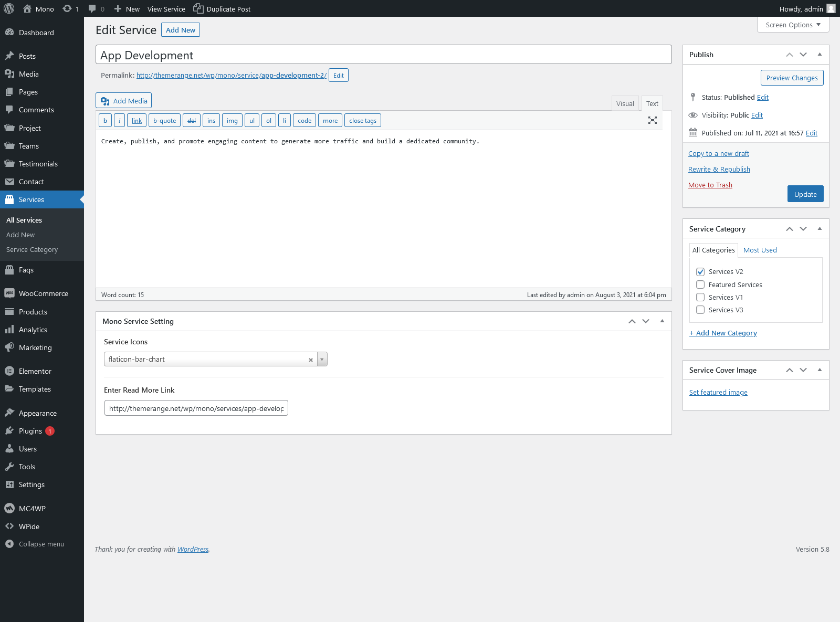
Task: Click the Update button
Action: coord(805,194)
